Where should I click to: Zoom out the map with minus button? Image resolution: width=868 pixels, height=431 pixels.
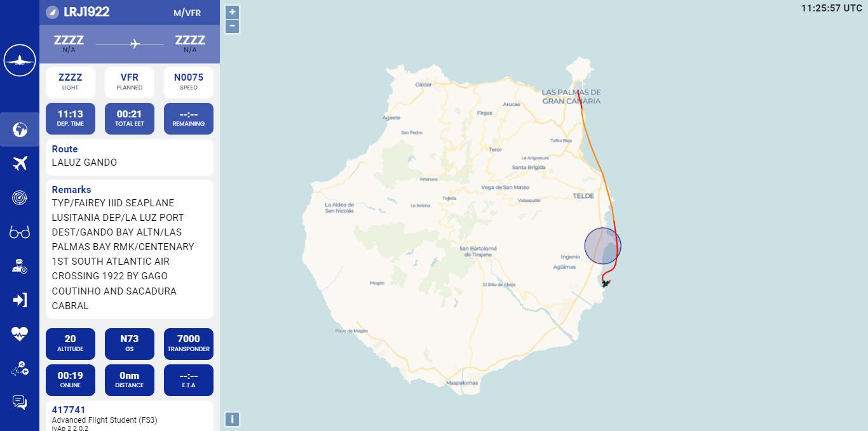tap(233, 26)
